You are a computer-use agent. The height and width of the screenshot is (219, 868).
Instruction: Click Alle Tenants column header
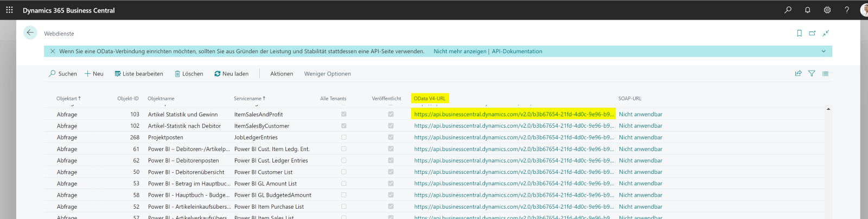coord(333,98)
